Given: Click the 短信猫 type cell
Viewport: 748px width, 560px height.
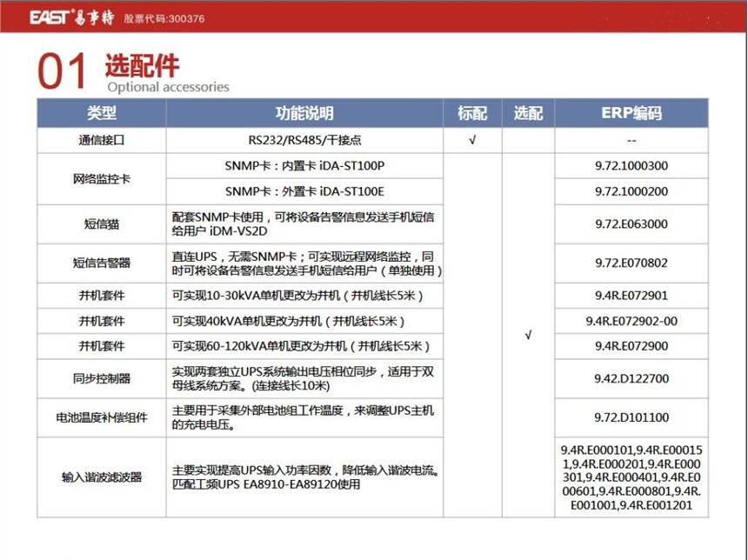Looking at the screenshot, I should click(101, 224).
